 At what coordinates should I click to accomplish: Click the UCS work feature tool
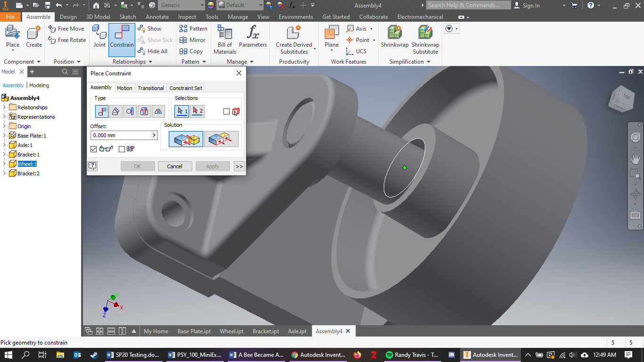(356, 51)
